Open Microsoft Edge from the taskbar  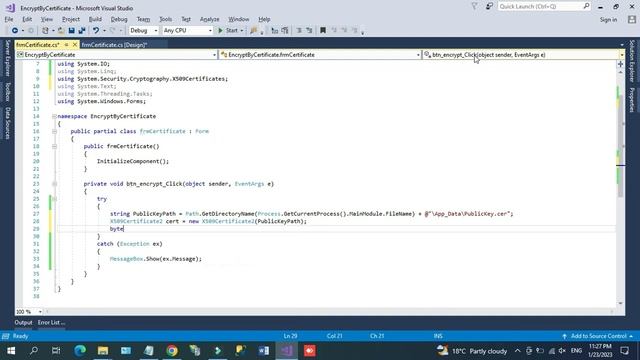pyautogui.click(x=80, y=351)
